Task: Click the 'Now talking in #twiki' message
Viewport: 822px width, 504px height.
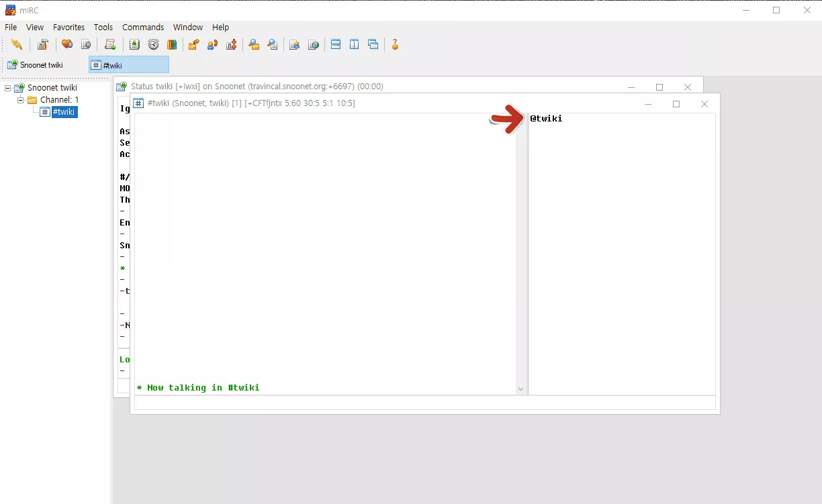Action: 198,388
